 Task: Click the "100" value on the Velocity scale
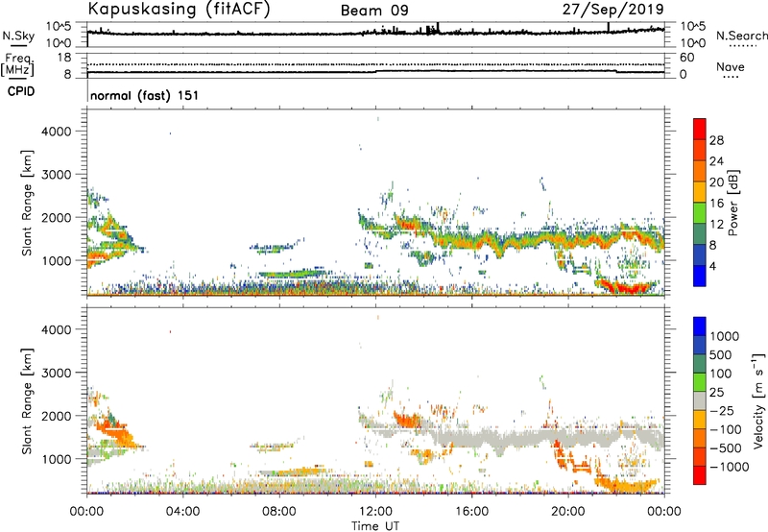(x=721, y=374)
